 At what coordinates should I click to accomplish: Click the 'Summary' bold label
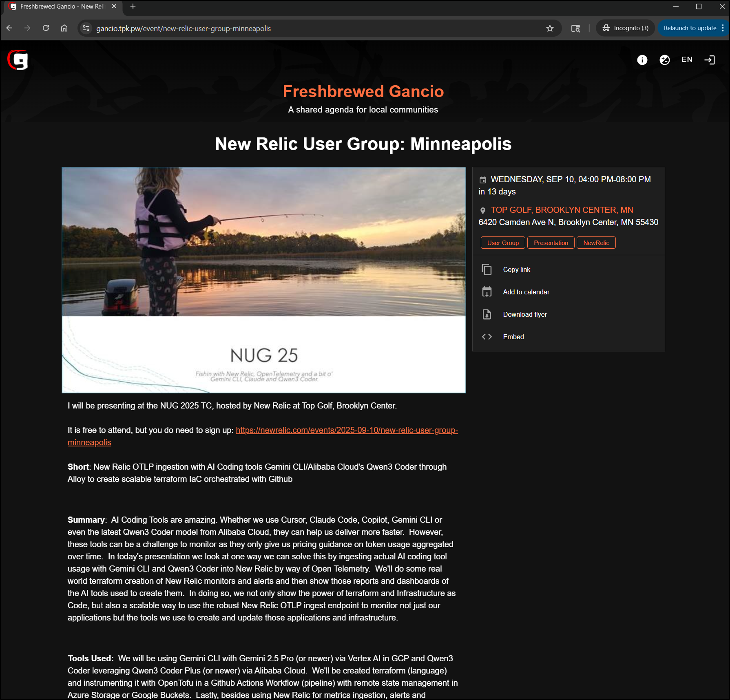[x=86, y=520]
